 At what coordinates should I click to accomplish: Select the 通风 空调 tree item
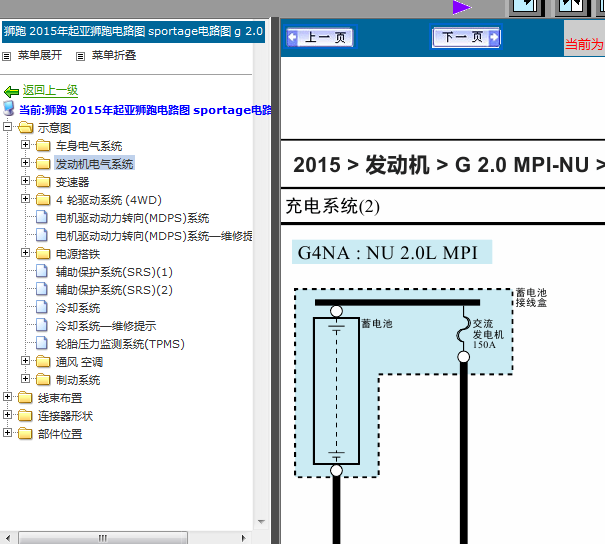79,362
